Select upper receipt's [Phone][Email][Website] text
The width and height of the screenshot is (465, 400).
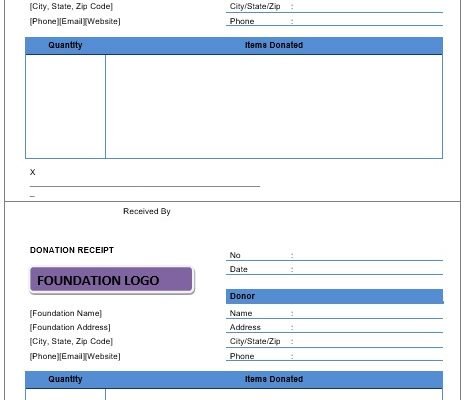click(x=75, y=21)
